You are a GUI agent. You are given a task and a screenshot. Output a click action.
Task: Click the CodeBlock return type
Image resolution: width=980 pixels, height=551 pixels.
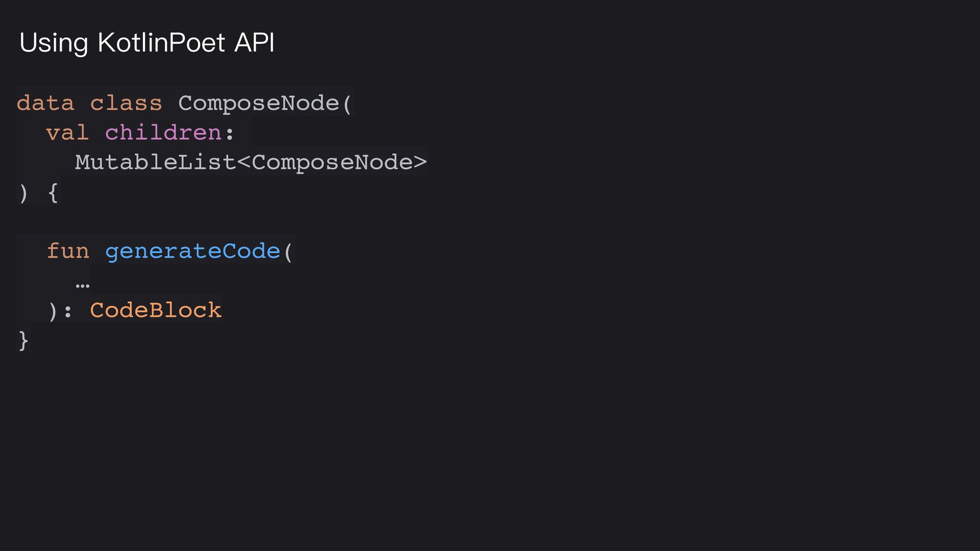tap(156, 310)
